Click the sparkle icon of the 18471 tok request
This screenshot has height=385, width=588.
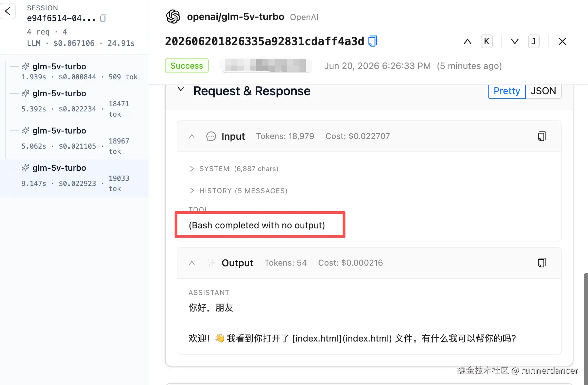click(x=26, y=93)
